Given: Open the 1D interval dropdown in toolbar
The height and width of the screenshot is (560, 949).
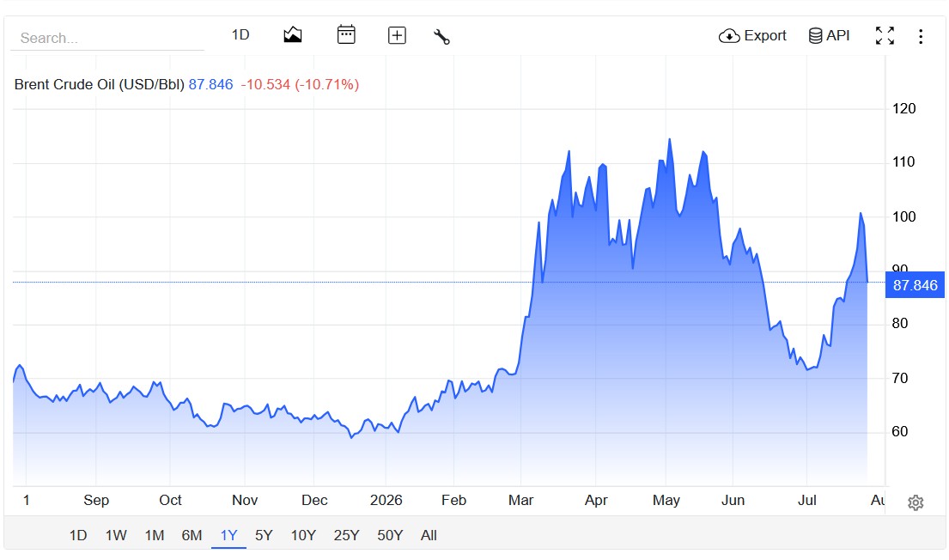Looking at the screenshot, I should tap(240, 34).
